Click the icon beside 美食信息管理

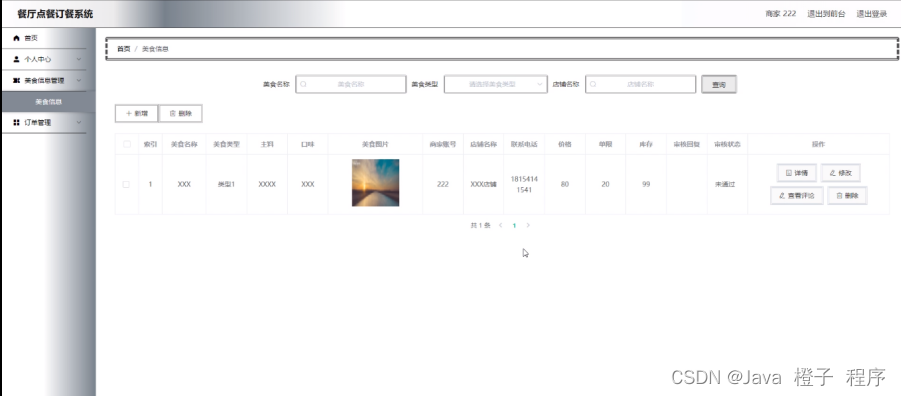click(x=16, y=80)
